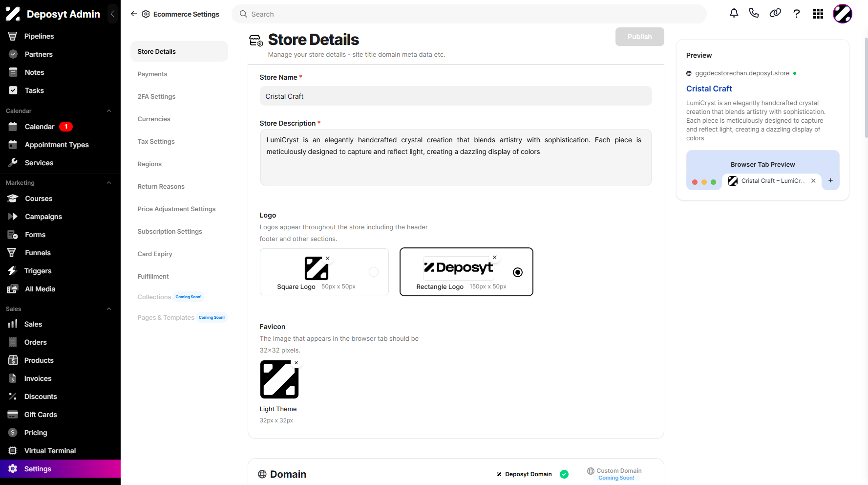
Task: Open the user profile avatar
Action: point(843,14)
